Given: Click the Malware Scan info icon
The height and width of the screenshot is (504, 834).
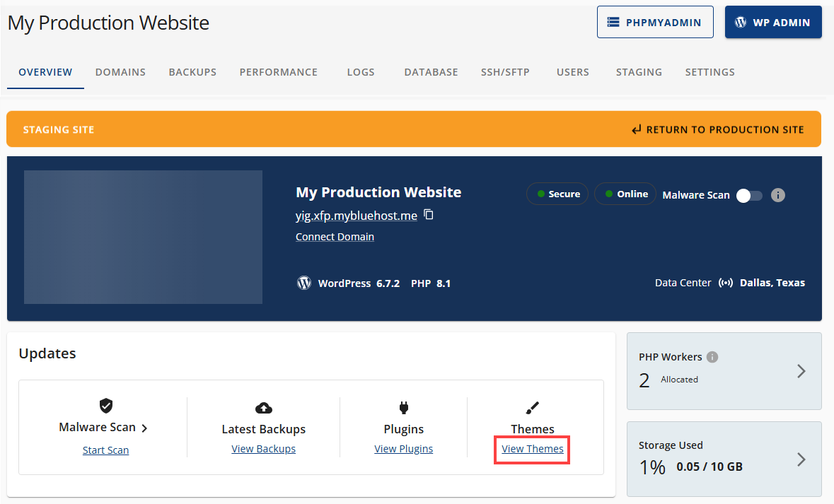Looking at the screenshot, I should [777, 195].
